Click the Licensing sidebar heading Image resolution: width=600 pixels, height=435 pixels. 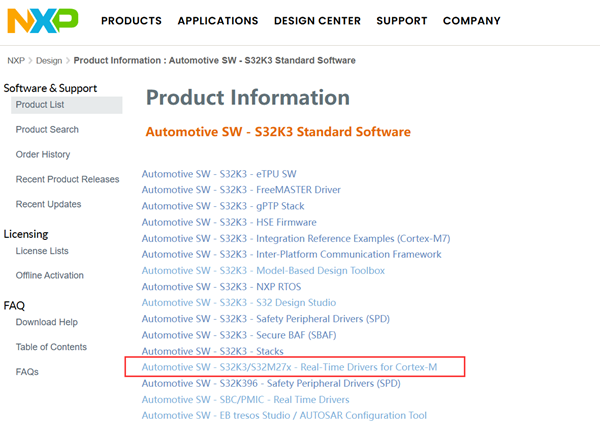[26, 234]
